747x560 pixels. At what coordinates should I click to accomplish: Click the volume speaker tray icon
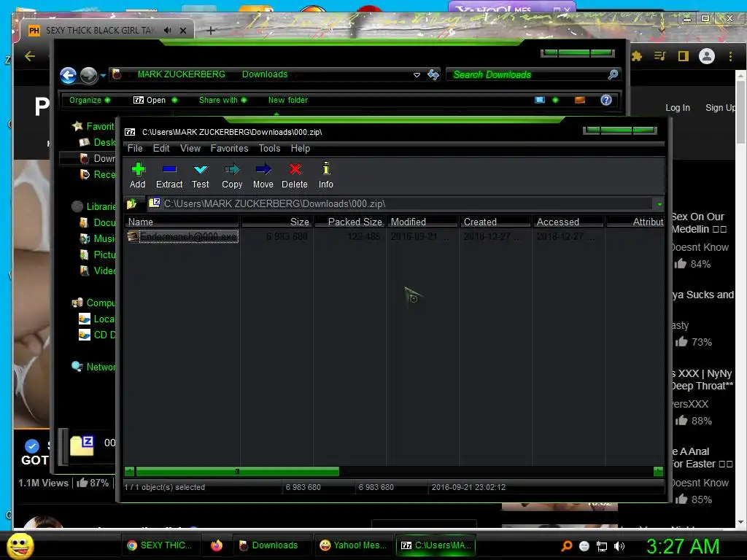point(619,546)
